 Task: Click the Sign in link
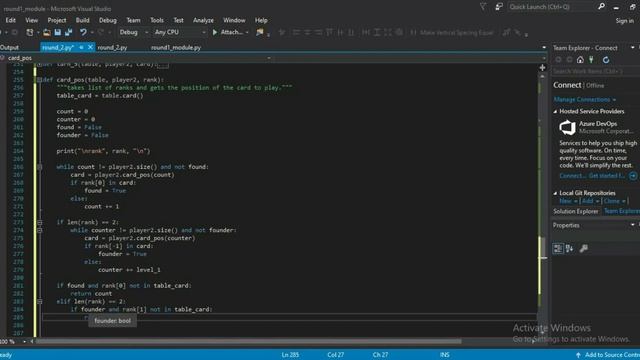pos(624,21)
